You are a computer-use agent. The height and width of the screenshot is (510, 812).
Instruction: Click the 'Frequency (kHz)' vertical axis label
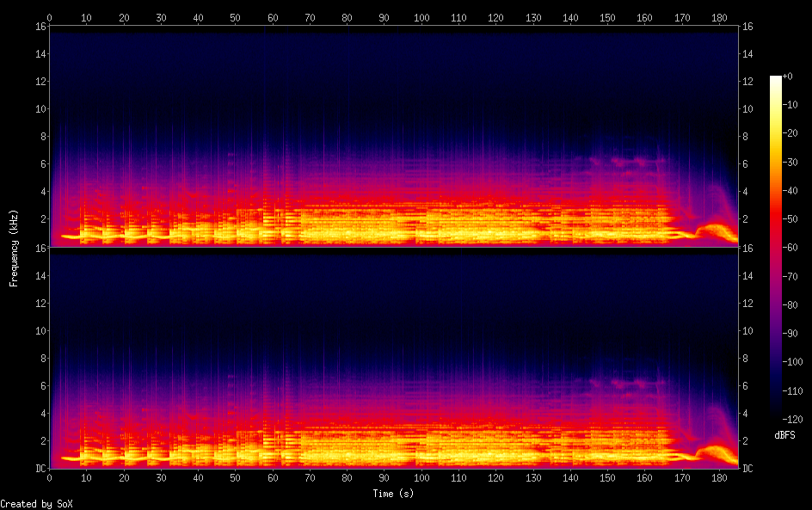coord(14,247)
